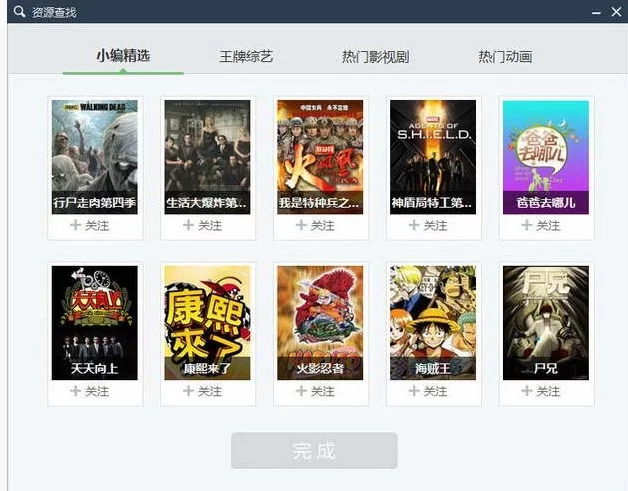Click the search magnifier icon
The height and width of the screenshot is (491, 628).
click(19, 12)
